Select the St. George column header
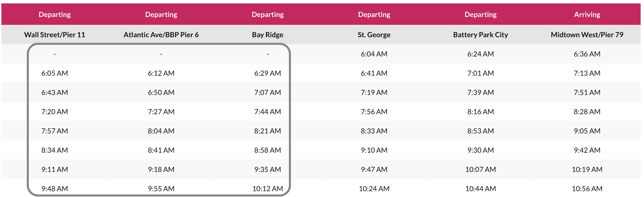Viewport: 644px width, 197px height. click(x=374, y=35)
